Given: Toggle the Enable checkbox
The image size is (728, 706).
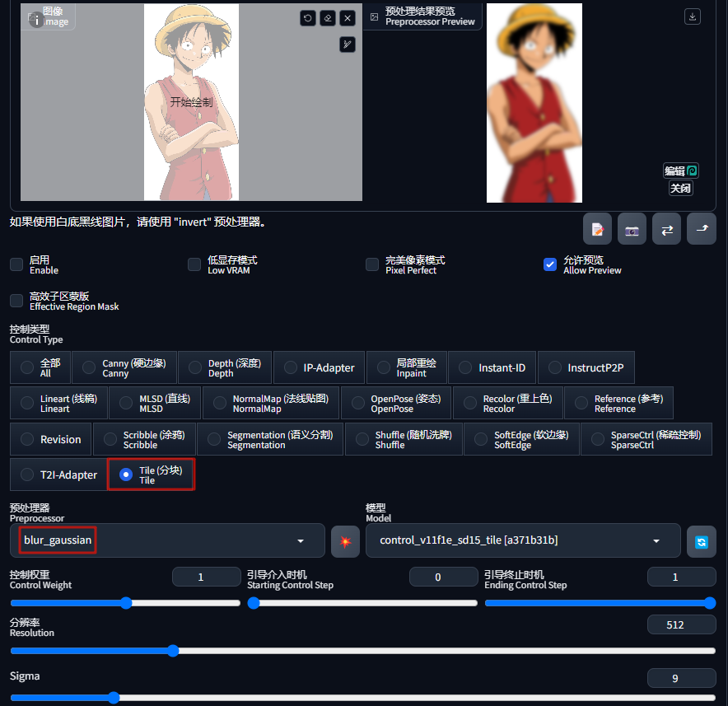Looking at the screenshot, I should click(16, 264).
